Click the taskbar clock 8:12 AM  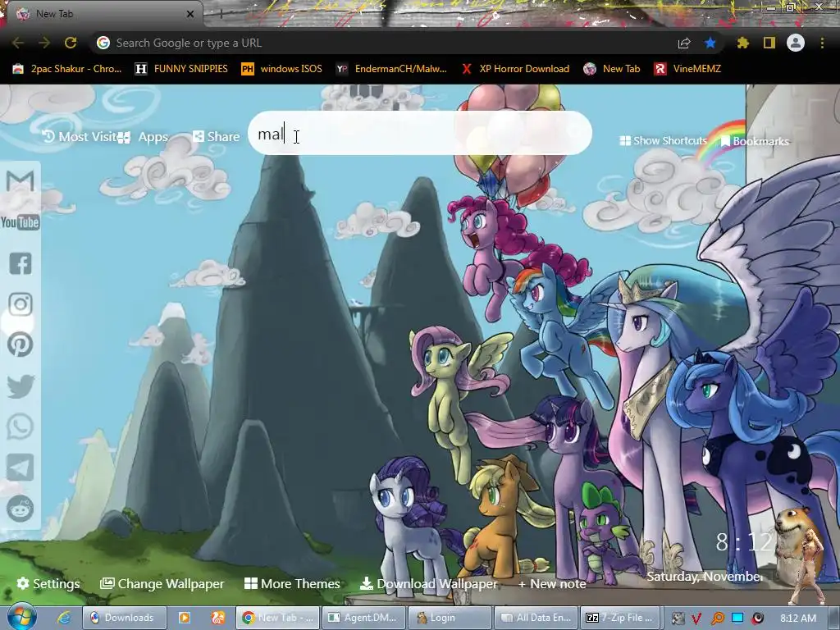(797, 619)
